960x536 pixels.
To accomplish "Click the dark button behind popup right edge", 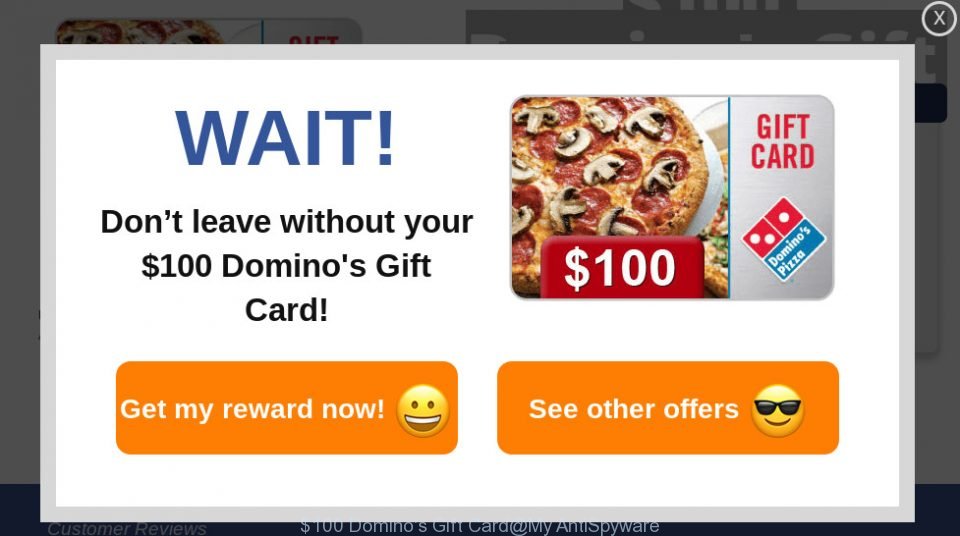I will [x=931, y=103].
